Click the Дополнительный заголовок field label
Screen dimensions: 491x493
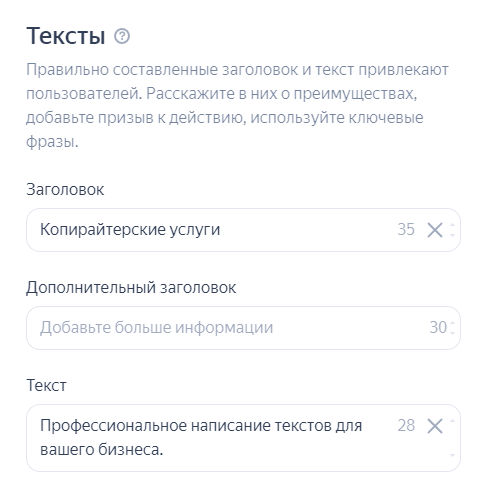[131, 287]
